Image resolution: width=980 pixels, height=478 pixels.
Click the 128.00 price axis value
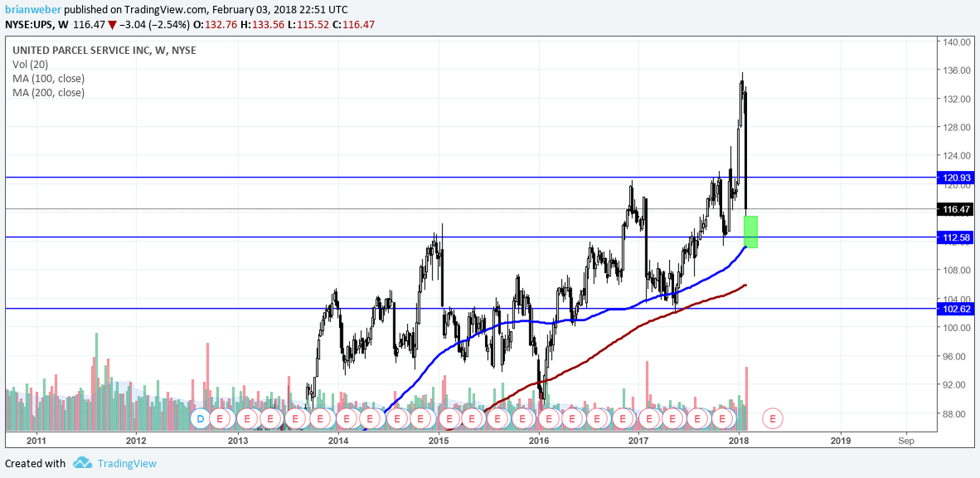(956, 128)
